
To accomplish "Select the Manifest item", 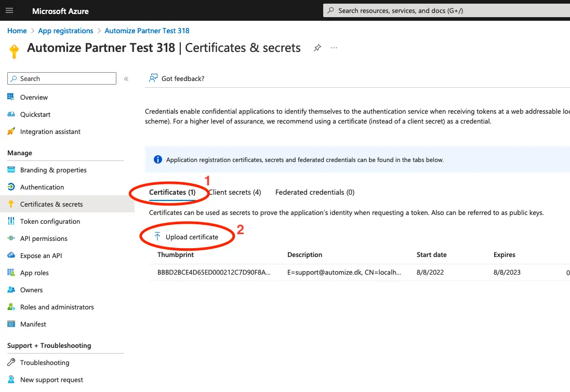I will tap(33, 324).
